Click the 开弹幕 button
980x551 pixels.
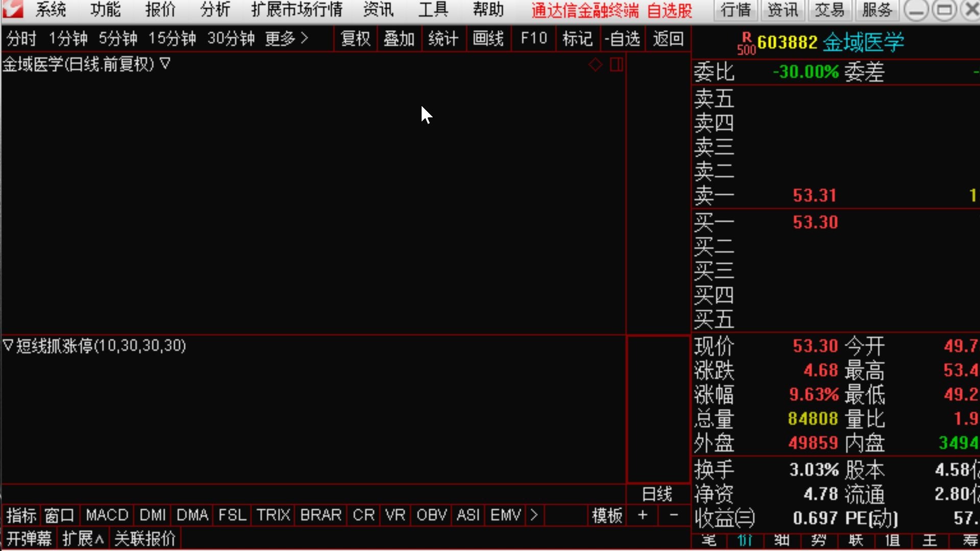coord(29,538)
